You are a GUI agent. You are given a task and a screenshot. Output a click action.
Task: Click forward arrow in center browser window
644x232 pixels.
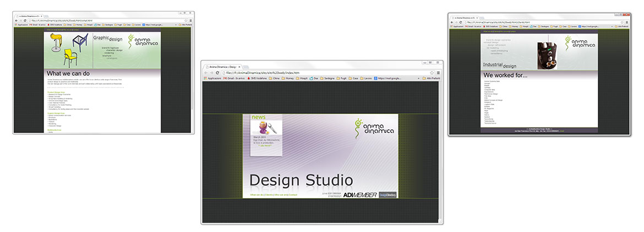[211, 73]
